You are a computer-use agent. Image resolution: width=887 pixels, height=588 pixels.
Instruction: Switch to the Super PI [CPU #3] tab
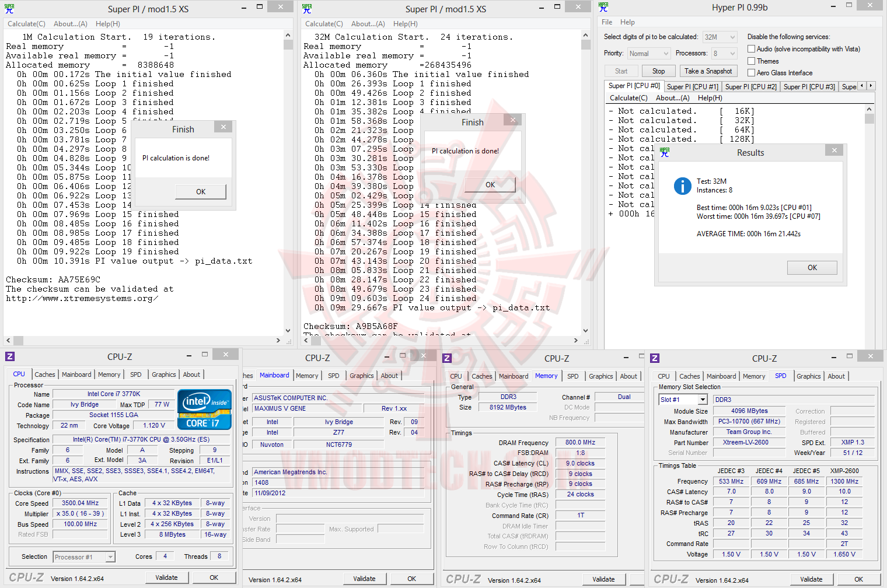[x=809, y=87]
